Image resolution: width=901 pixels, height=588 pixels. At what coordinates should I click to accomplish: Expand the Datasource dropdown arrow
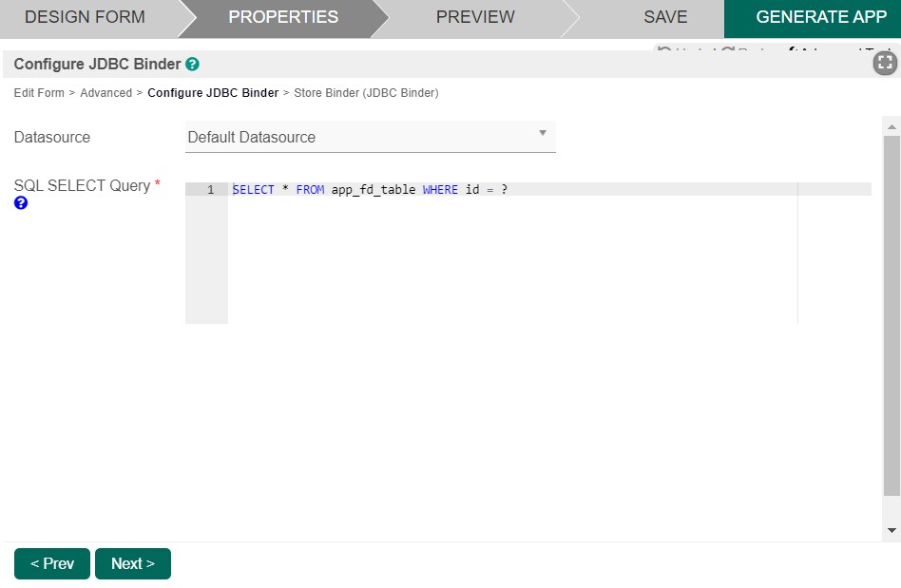[x=542, y=133]
